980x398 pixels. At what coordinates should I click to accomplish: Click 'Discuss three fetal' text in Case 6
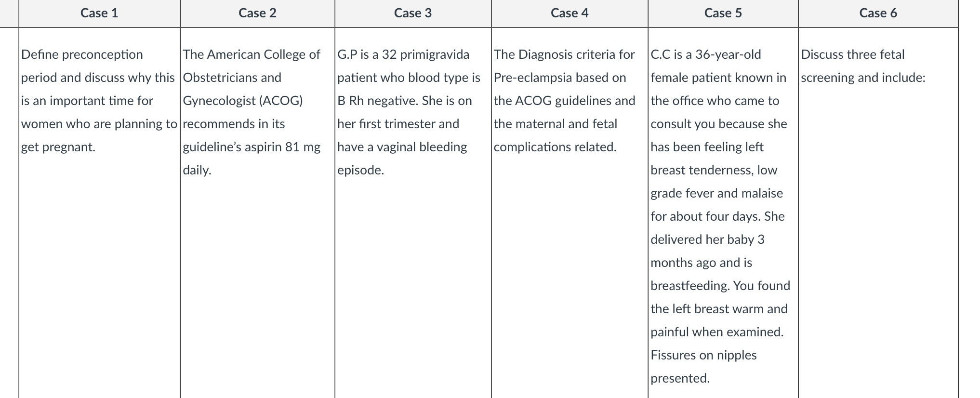coord(853,54)
